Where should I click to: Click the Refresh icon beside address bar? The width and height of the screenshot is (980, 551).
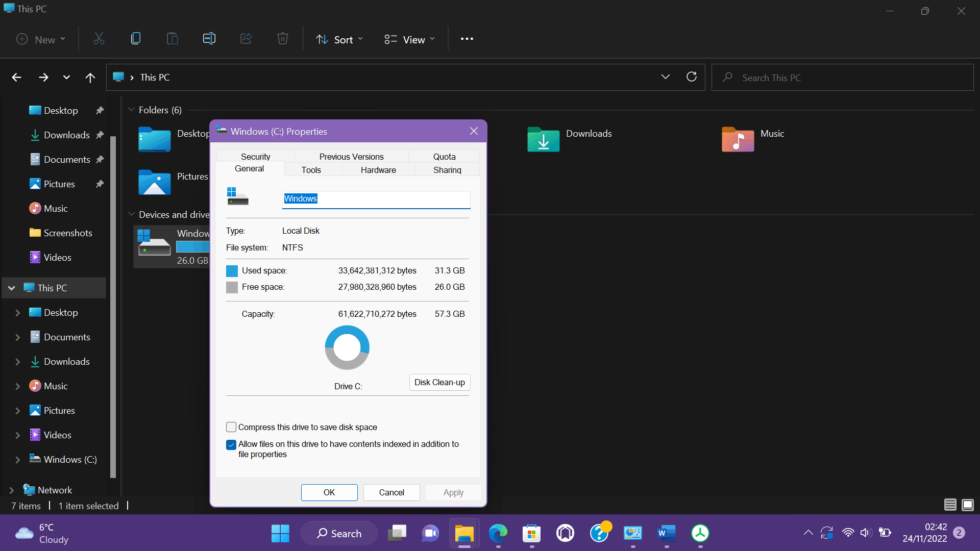coord(692,77)
